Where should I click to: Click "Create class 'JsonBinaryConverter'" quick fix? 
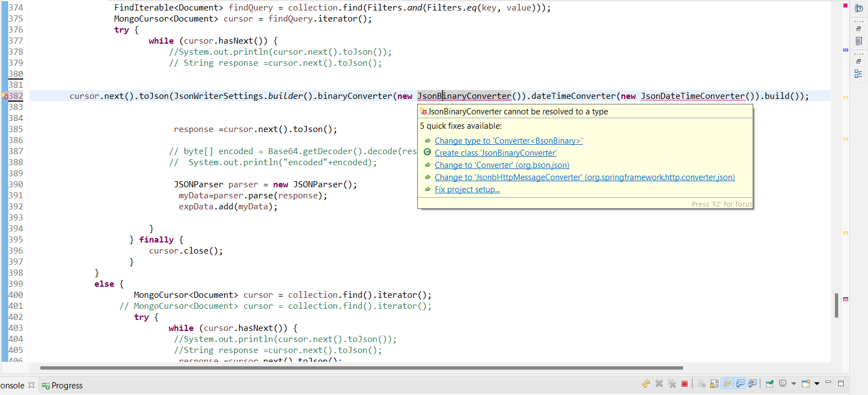[495, 153]
